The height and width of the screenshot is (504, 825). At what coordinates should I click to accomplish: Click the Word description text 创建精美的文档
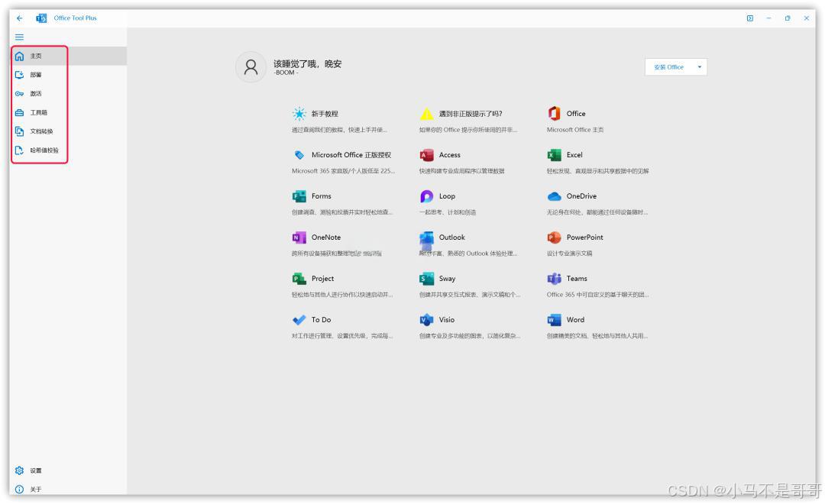(x=597, y=336)
